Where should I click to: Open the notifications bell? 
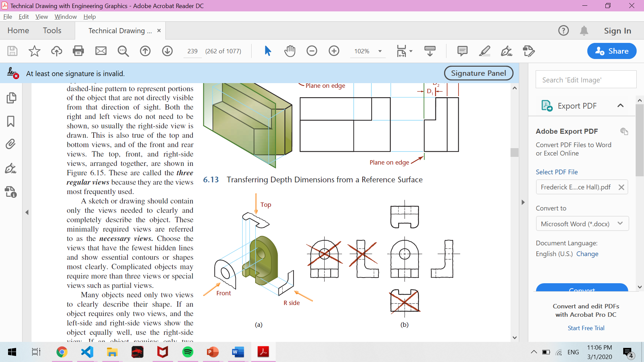point(584,31)
